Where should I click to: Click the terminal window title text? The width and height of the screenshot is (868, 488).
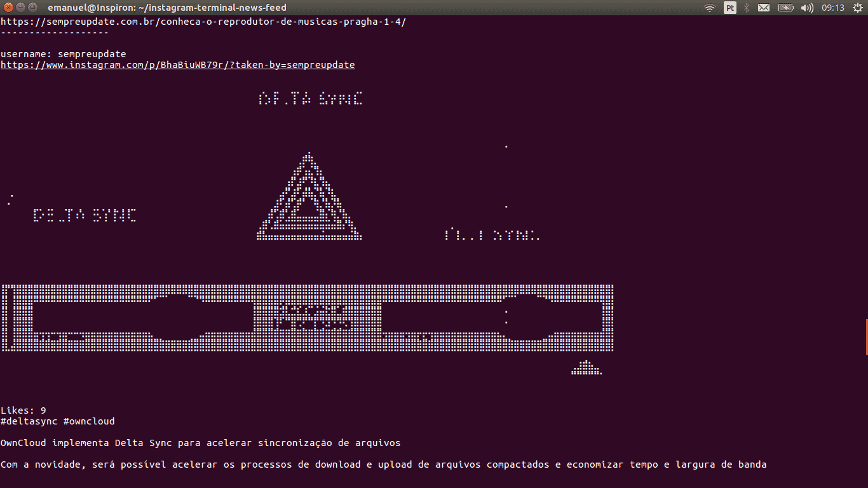[167, 8]
